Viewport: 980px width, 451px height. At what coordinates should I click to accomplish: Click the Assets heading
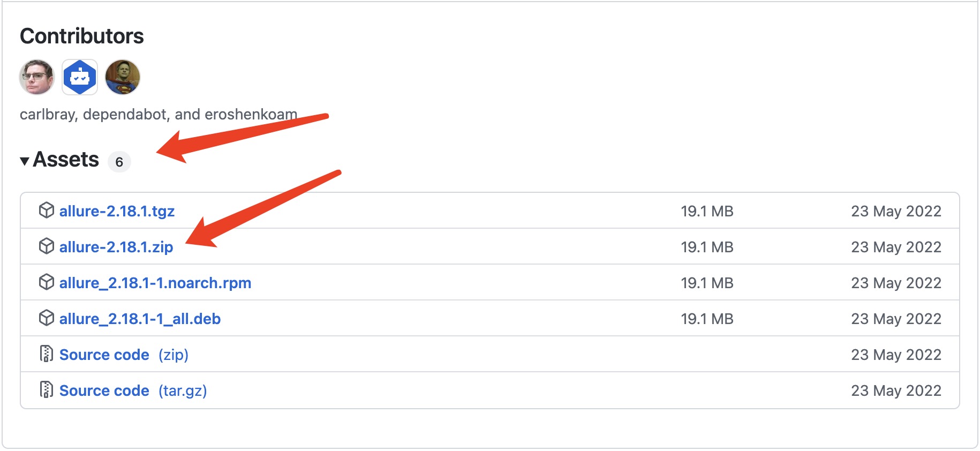[66, 160]
